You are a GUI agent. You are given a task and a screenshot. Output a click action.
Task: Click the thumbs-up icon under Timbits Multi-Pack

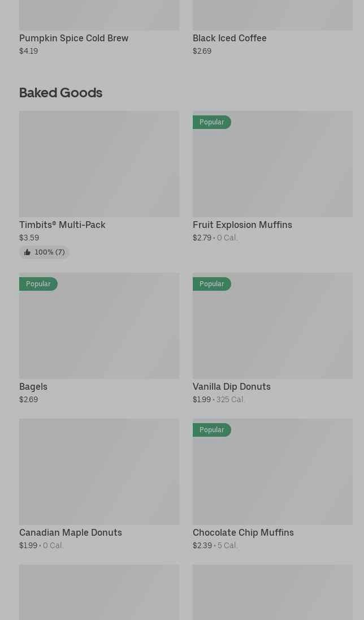pos(27,252)
